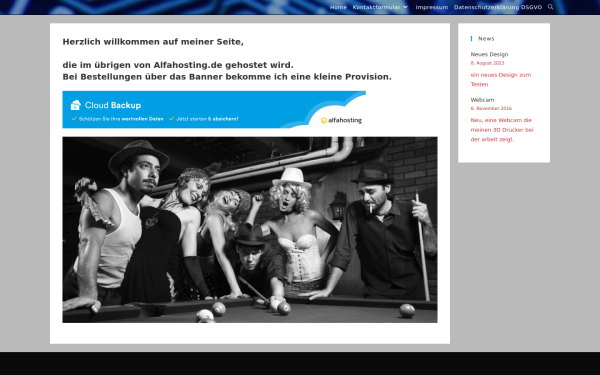Click the alfahosting logo in banner

pos(341,120)
